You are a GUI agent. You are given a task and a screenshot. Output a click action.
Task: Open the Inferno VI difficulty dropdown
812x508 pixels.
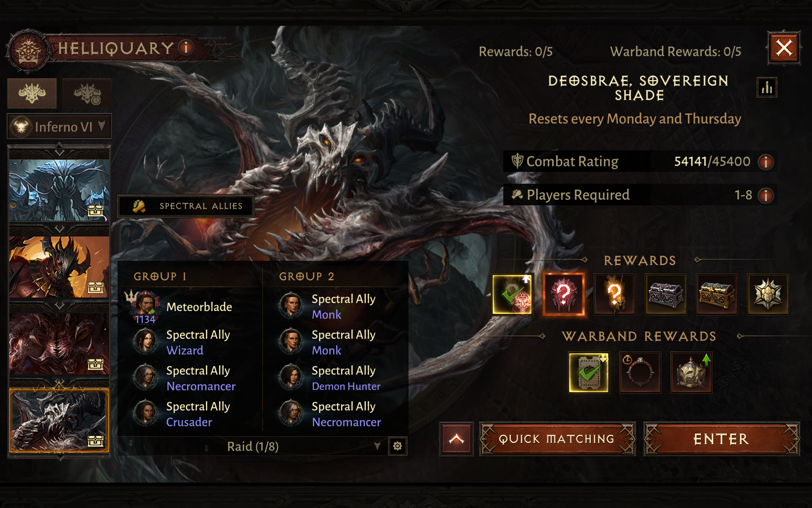pyautogui.click(x=59, y=127)
